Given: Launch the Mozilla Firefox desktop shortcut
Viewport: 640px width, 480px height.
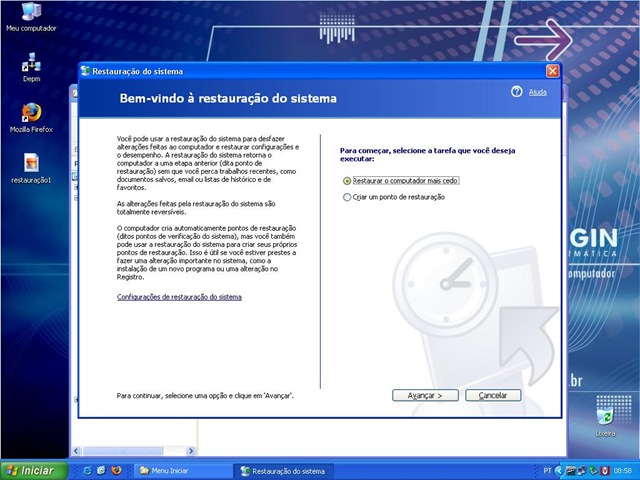Looking at the screenshot, I should tap(31, 118).
